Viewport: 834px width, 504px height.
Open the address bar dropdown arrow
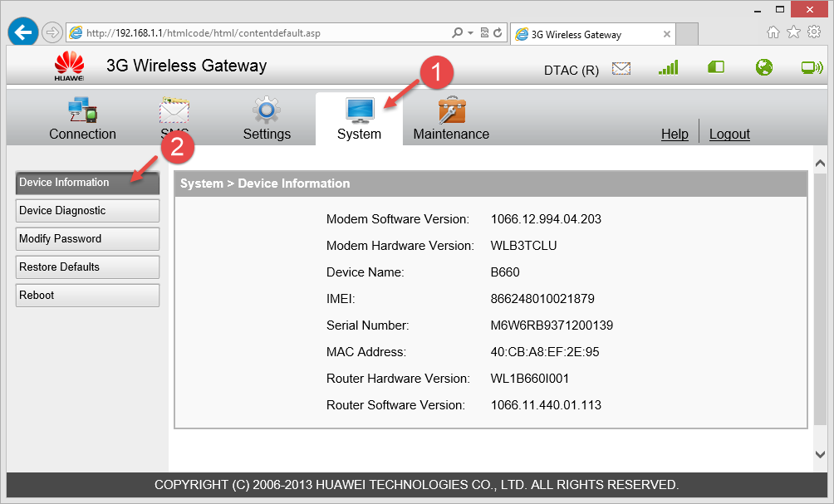[471, 33]
